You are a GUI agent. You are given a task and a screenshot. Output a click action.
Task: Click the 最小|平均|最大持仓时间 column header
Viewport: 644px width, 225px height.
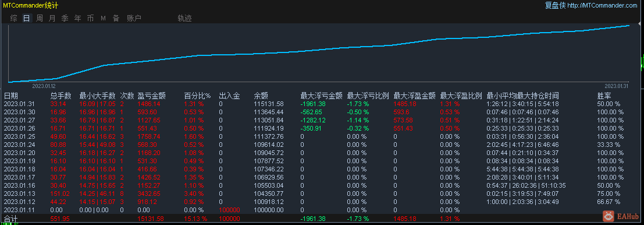(x=522, y=96)
